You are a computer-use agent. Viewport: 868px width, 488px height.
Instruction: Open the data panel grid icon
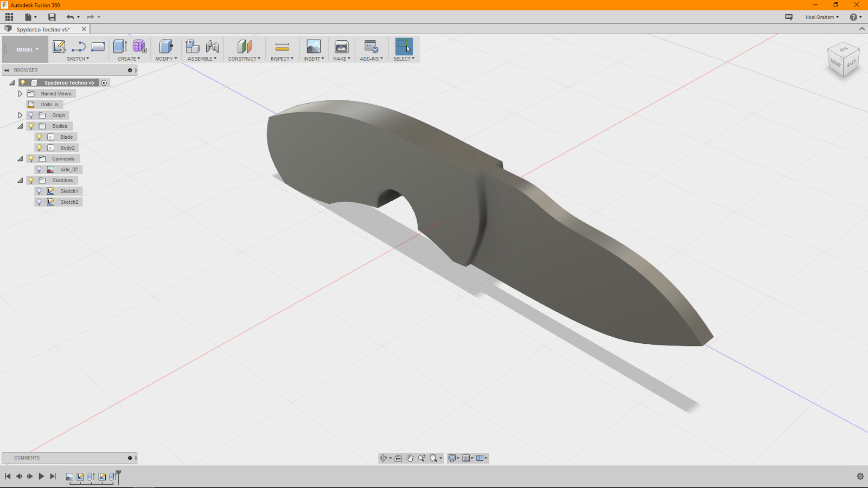pos(9,17)
